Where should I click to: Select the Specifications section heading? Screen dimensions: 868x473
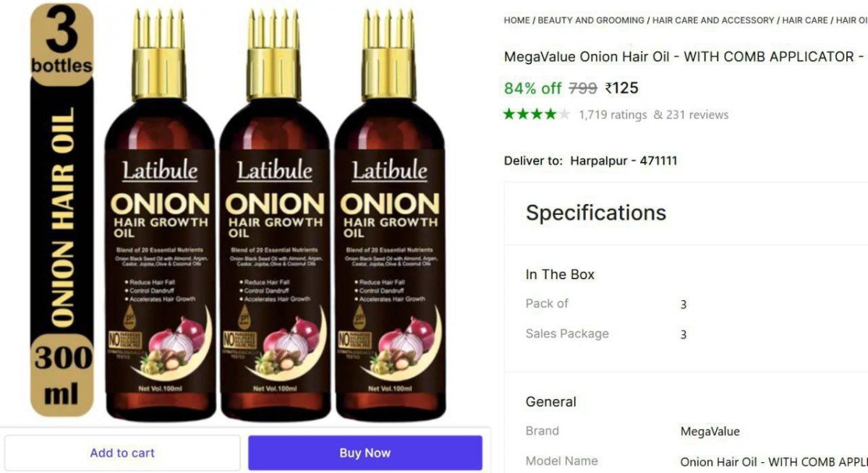[596, 213]
